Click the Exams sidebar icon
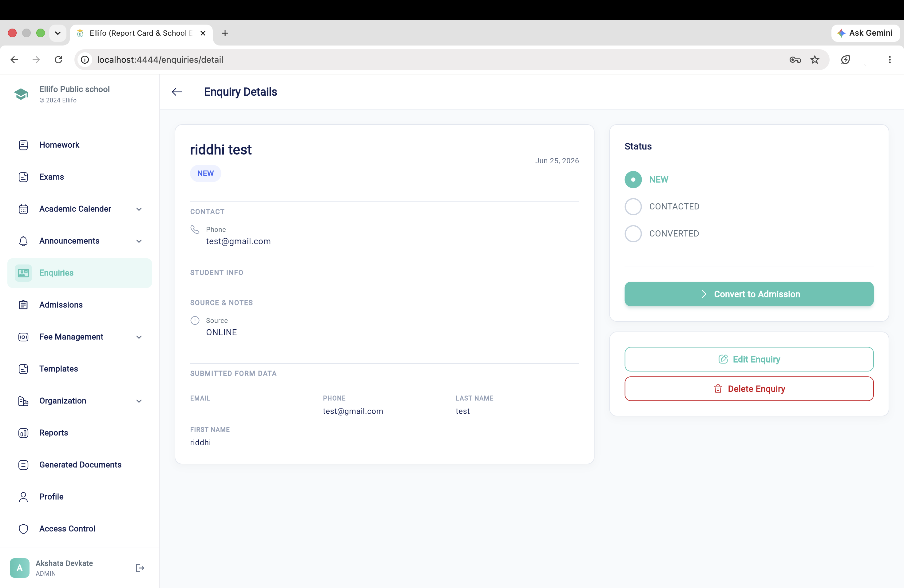The height and width of the screenshot is (588, 904). click(x=23, y=177)
